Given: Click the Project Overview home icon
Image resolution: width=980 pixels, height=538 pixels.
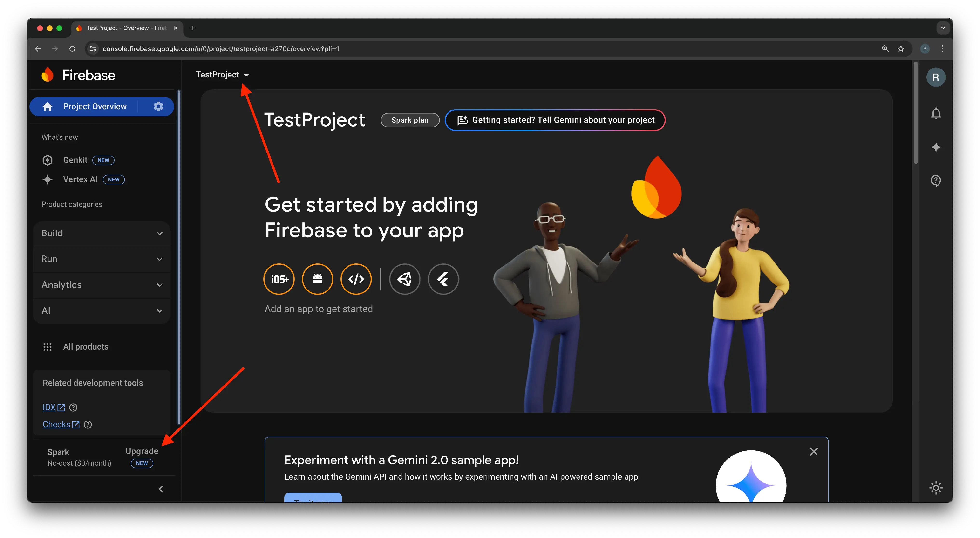Looking at the screenshot, I should pyautogui.click(x=48, y=107).
